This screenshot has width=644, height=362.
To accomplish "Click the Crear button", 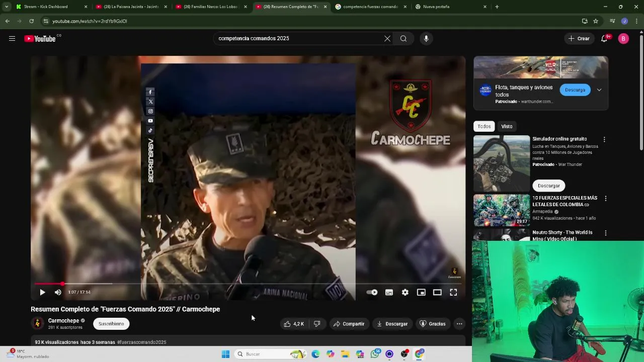I will pyautogui.click(x=579, y=39).
